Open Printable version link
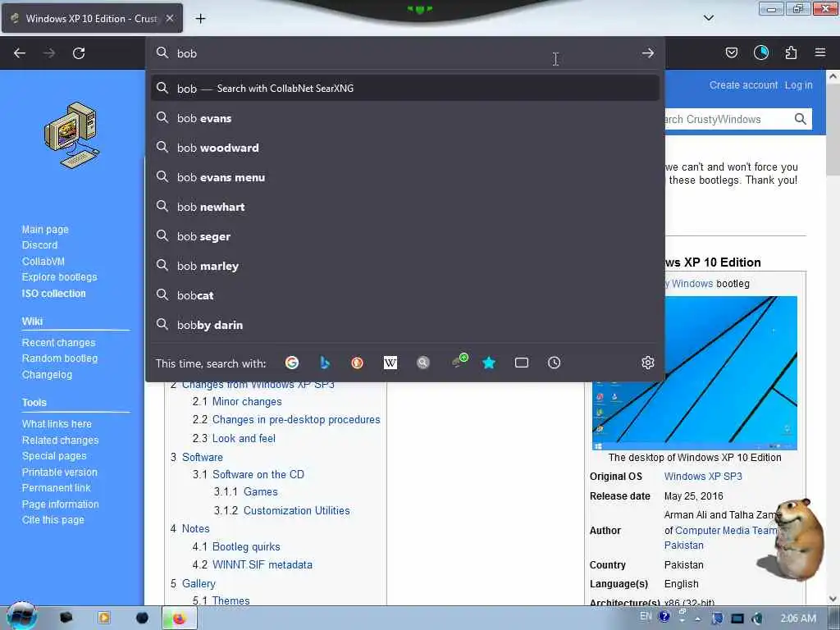Viewport: 840px width, 630px height. click(x=59, y=472)
